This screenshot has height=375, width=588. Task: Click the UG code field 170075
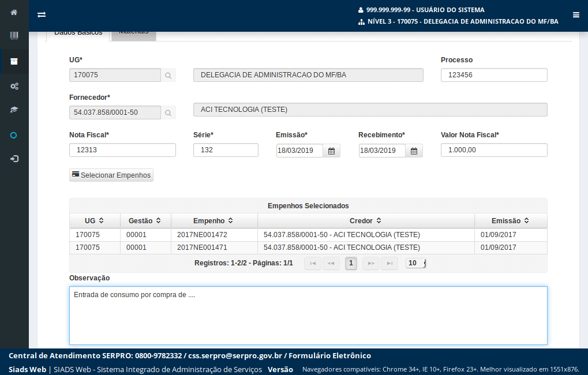pyautogui.click(x=115, y=75)
